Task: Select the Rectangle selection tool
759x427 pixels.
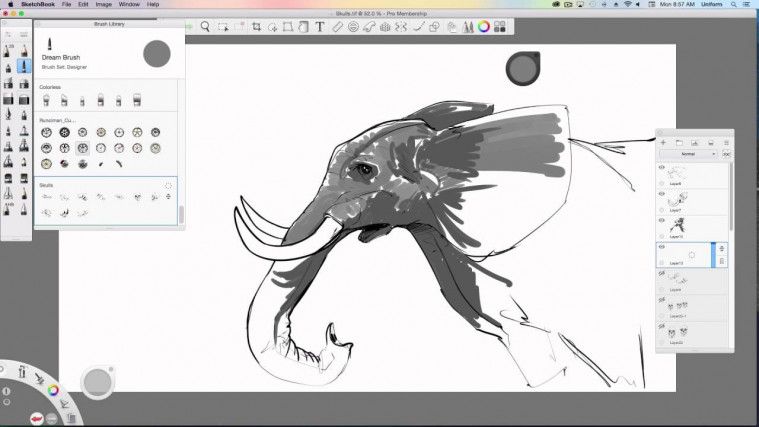Action: click(x=223, y=27)
